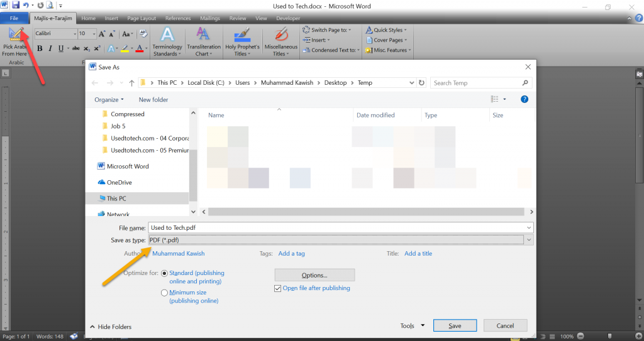Open the Quick Styles dropdown in ribbon
644x341 pixels.
click(386, 30)
